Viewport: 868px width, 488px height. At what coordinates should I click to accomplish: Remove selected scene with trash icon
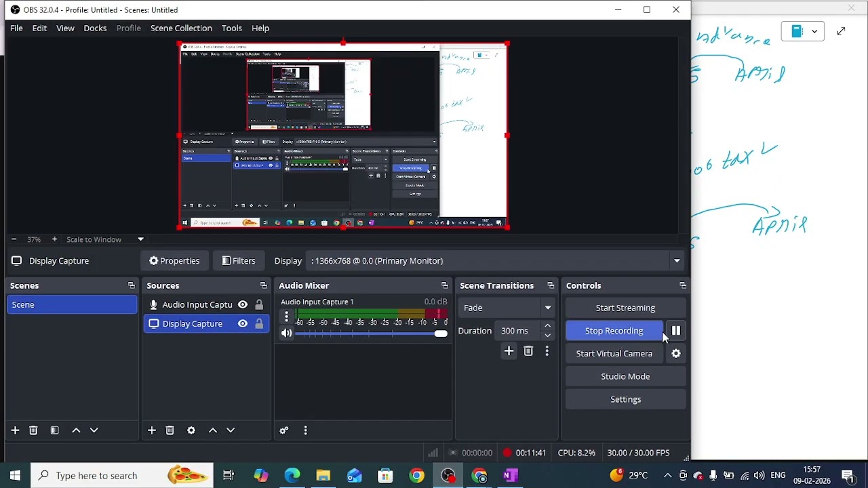(x=33, y=430)
